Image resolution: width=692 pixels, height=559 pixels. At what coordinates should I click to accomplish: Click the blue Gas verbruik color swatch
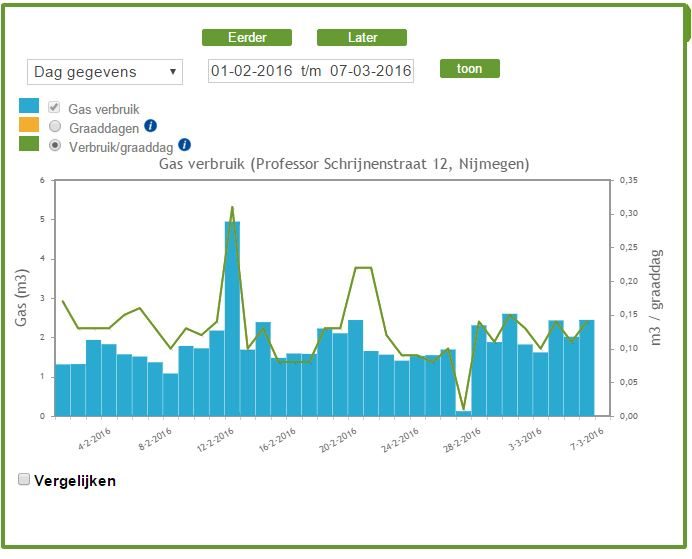pos(29,106)
